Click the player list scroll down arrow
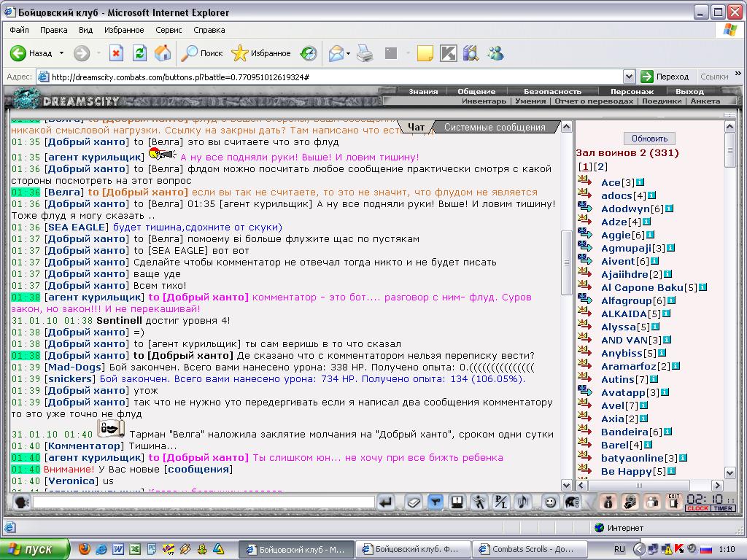This screenshot has width=747, height=560. [x=729, y=472]
